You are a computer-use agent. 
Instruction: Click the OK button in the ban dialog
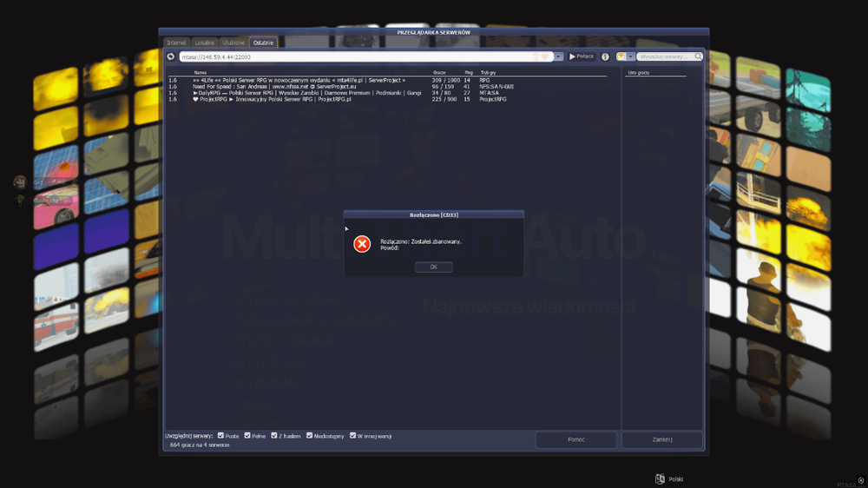(433, 267)
